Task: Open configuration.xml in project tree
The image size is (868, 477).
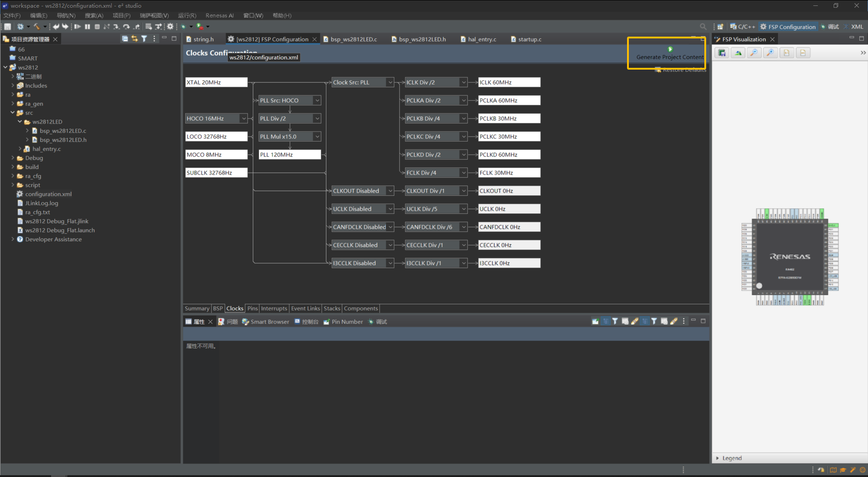Action: click(x=48, y=194)
